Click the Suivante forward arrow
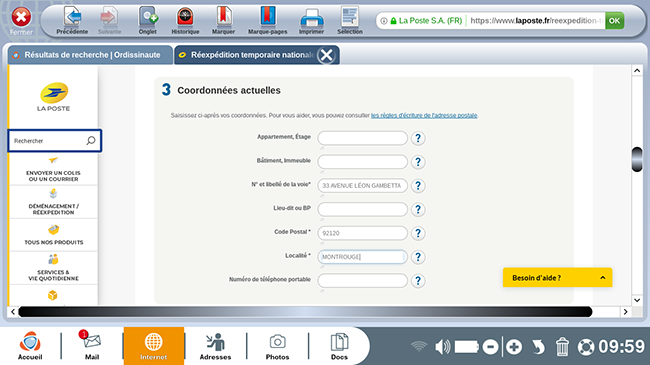Viewport: 650px width, 365px height. [x=109, y=21]
